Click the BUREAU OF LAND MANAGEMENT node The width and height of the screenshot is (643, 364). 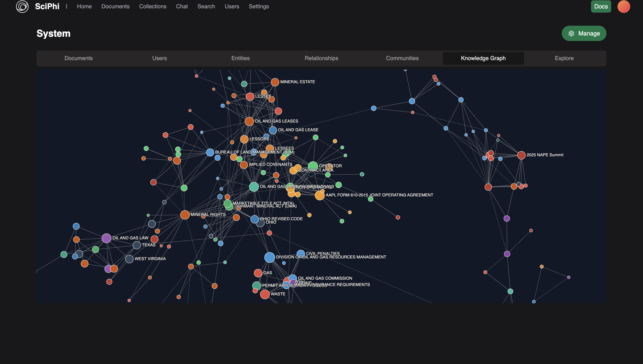(210, 152)
